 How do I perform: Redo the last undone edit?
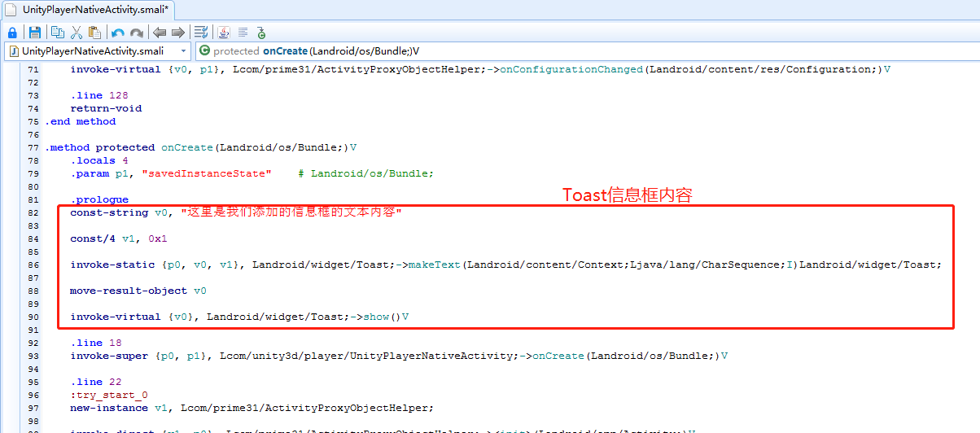137,33
